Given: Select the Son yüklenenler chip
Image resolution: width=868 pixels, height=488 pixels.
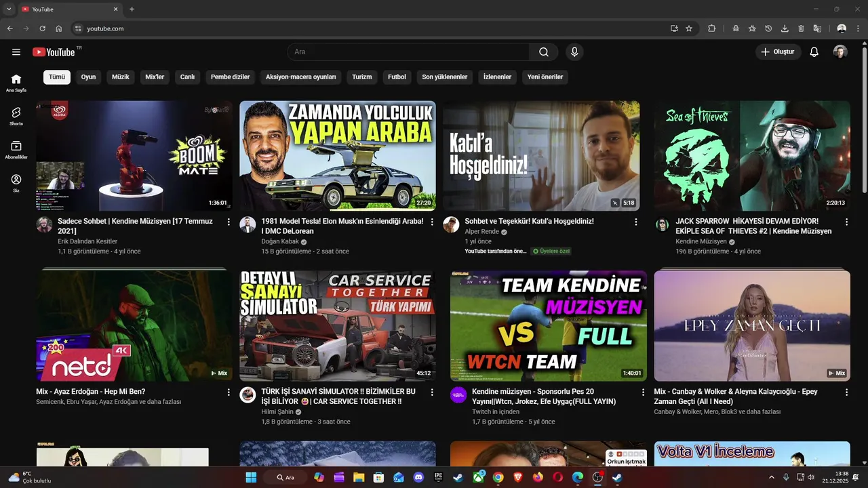Looking at the screenshot, I should (445, 77).
